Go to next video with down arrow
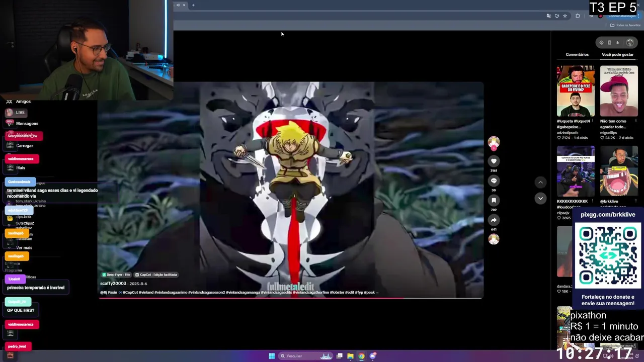The width and height of the screenshot is (644, 362). coord(540,198)
